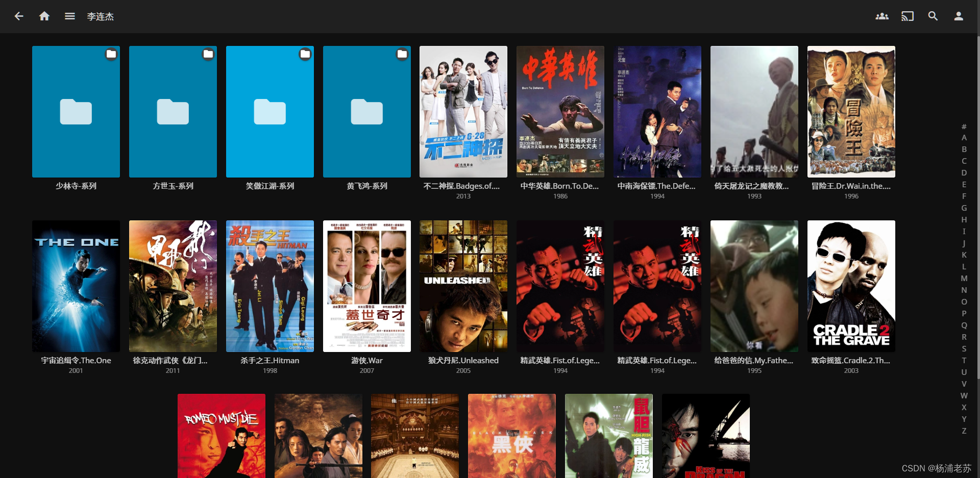Jump to letter A in alphabet picker
Viewport: 980px width, 478px height.
[964, 138]
